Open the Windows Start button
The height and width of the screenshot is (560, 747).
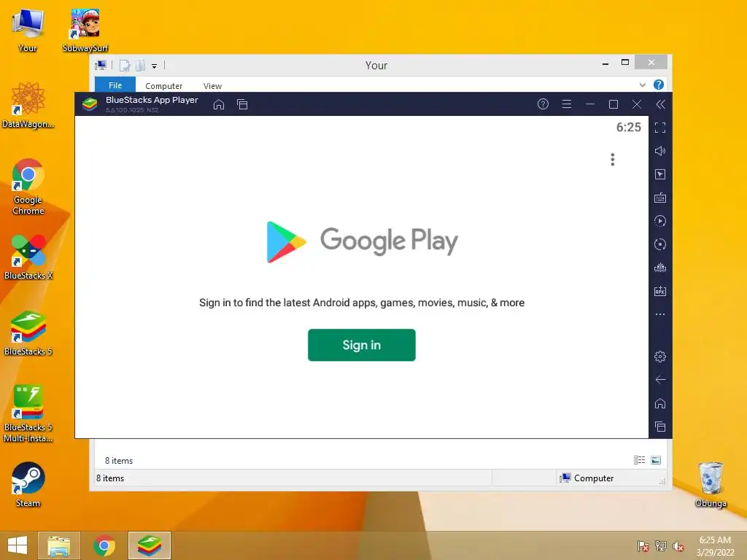tap(18, 545)
